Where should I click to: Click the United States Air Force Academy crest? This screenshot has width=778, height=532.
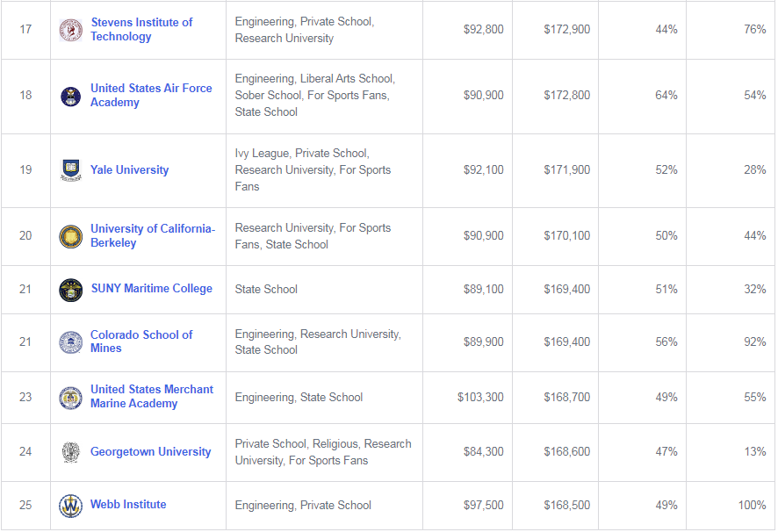pyautogui.click(x=70, y=97)
